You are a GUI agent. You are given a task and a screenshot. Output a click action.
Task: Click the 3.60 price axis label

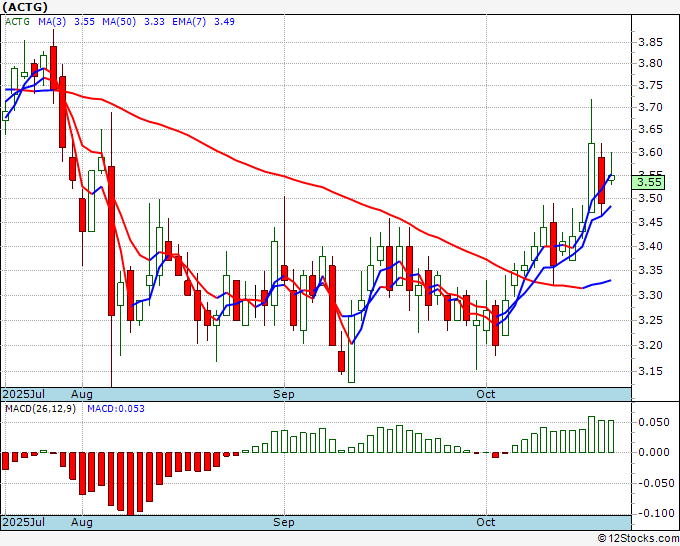(650, 152)
